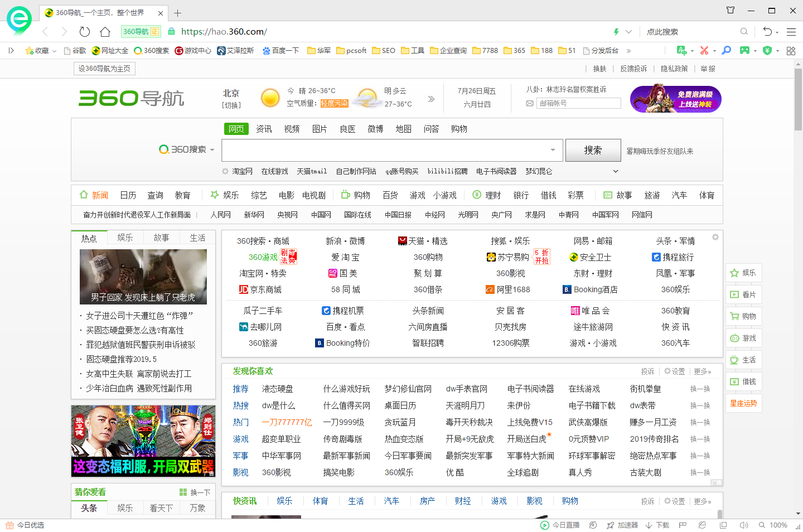This screenshot has height=532, width=803.
Task: Open the 看片 panel in right sidebar
Action: [x=743, y=294]
